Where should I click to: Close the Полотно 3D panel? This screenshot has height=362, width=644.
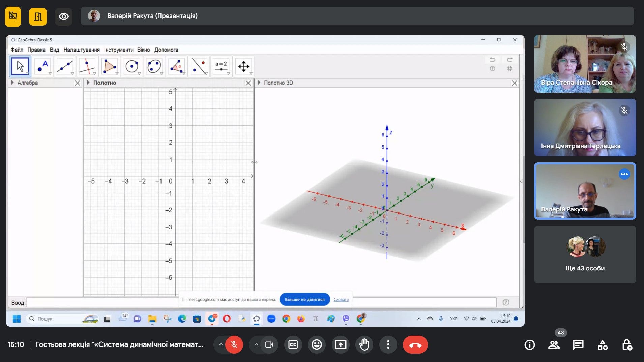coord(514,83)
